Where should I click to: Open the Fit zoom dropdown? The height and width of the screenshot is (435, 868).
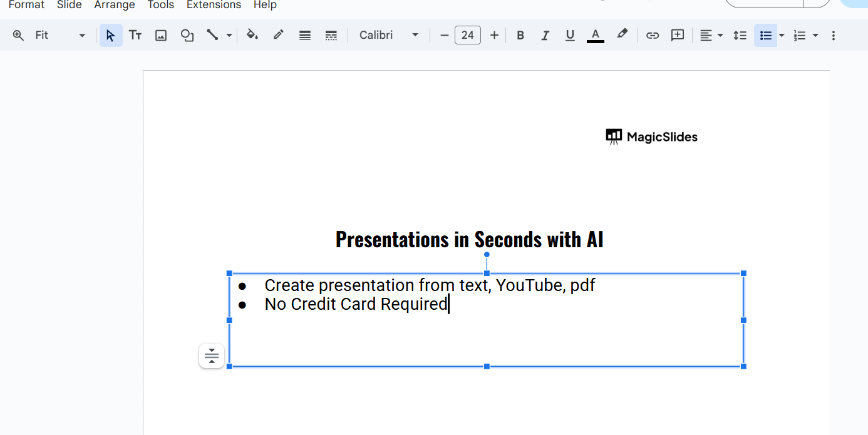[60, 36]
